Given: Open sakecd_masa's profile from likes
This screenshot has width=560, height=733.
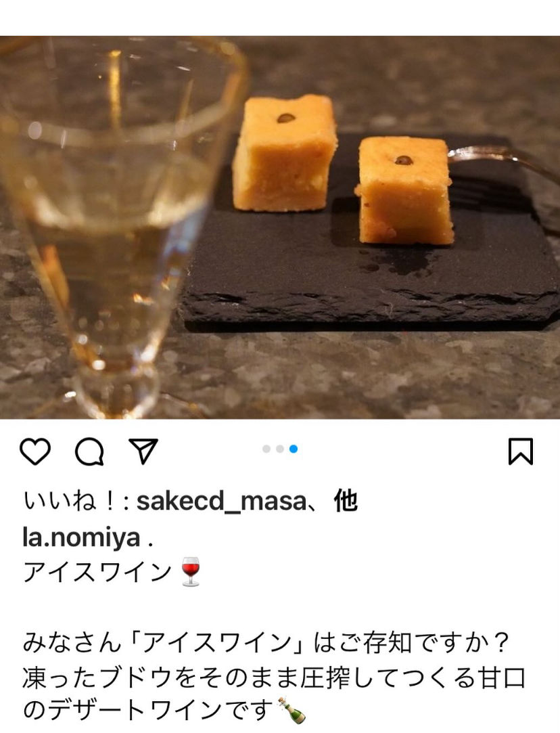Looking at the screenshot, I should point(221,501).
